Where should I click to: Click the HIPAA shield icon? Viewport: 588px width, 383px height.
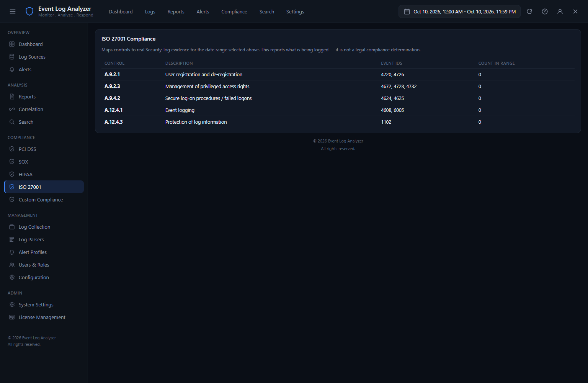coord(12,174)
